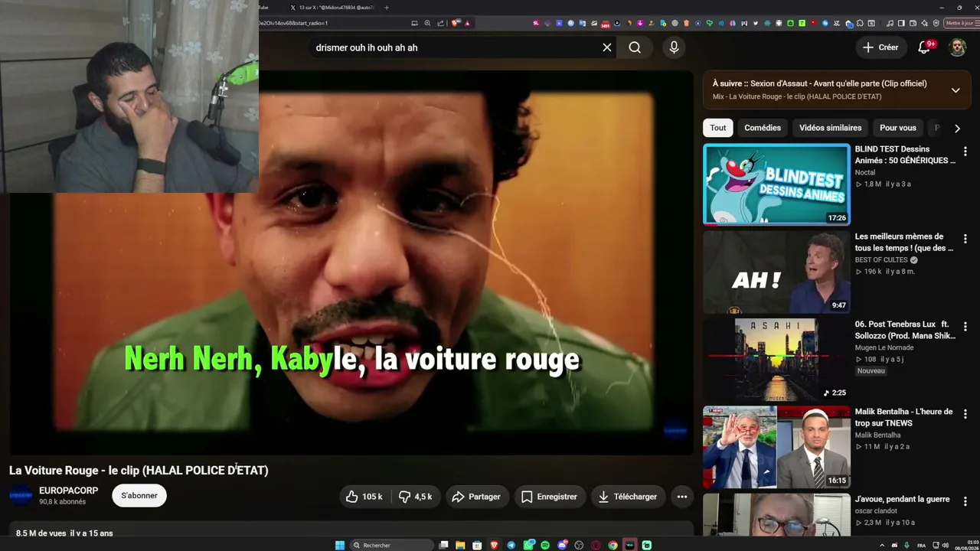
Task: Select the Tout filter chip
Action: [718, 128]
